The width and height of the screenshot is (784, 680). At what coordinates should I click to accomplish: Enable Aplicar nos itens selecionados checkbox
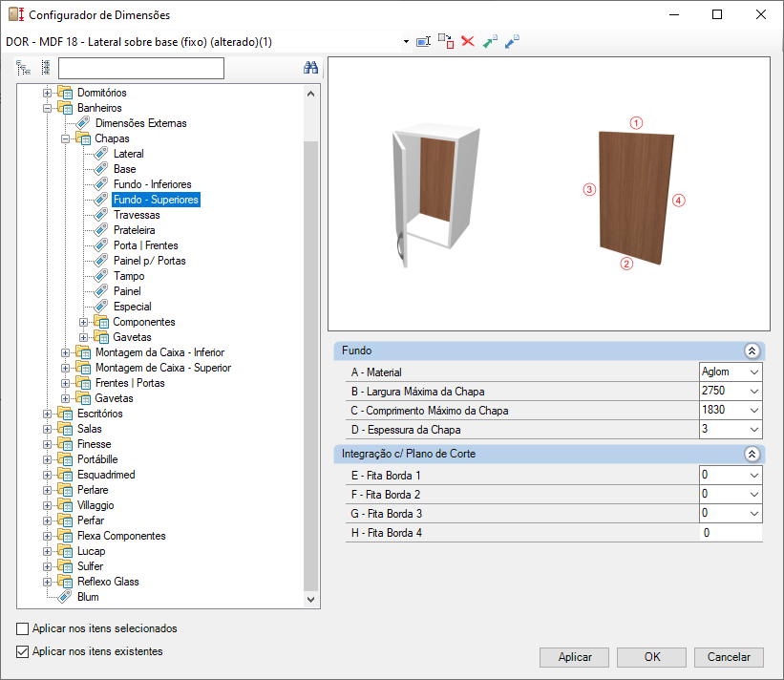pyautogui.click(x=23, y=629)
